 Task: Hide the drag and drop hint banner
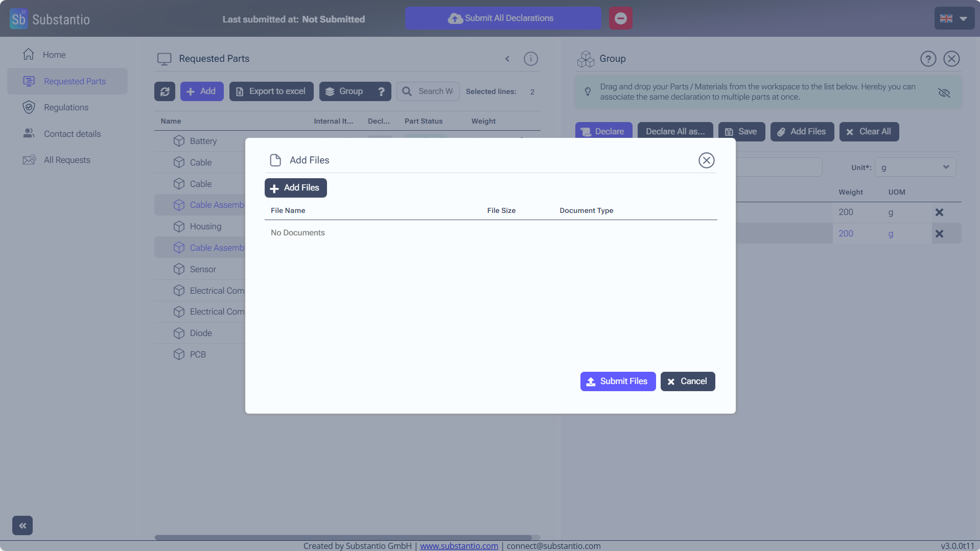(x=944, y=92)
